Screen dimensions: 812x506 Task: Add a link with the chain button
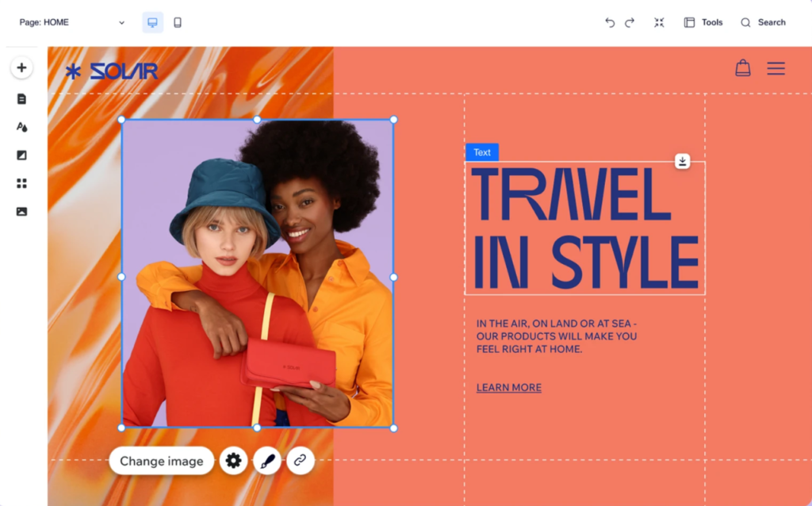coord(301,461)
